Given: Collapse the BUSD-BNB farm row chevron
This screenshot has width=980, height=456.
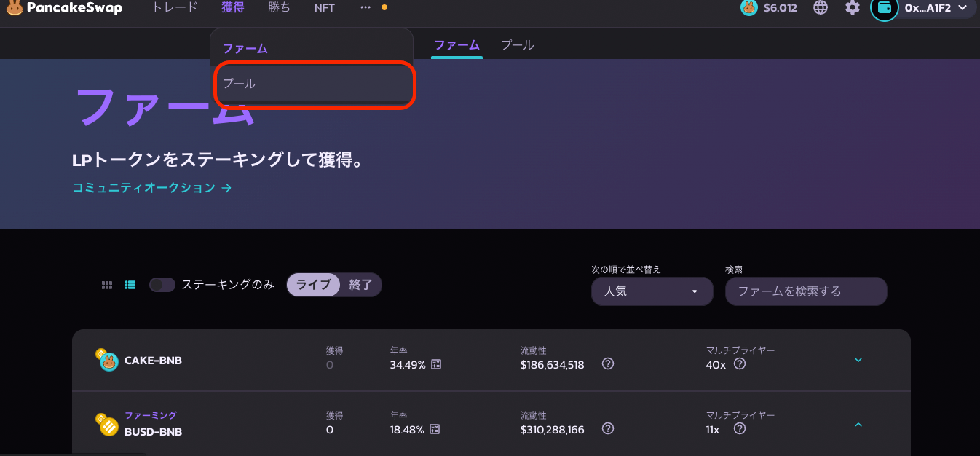Looking at the screenshot, I should point(858,425).
